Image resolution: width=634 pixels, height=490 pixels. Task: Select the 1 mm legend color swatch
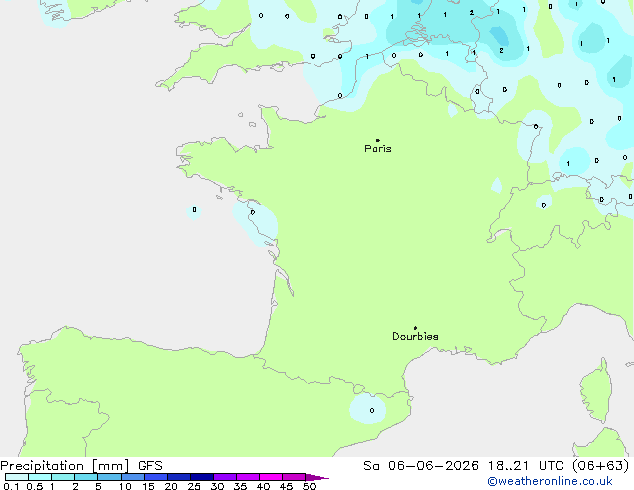coord(63,477)
